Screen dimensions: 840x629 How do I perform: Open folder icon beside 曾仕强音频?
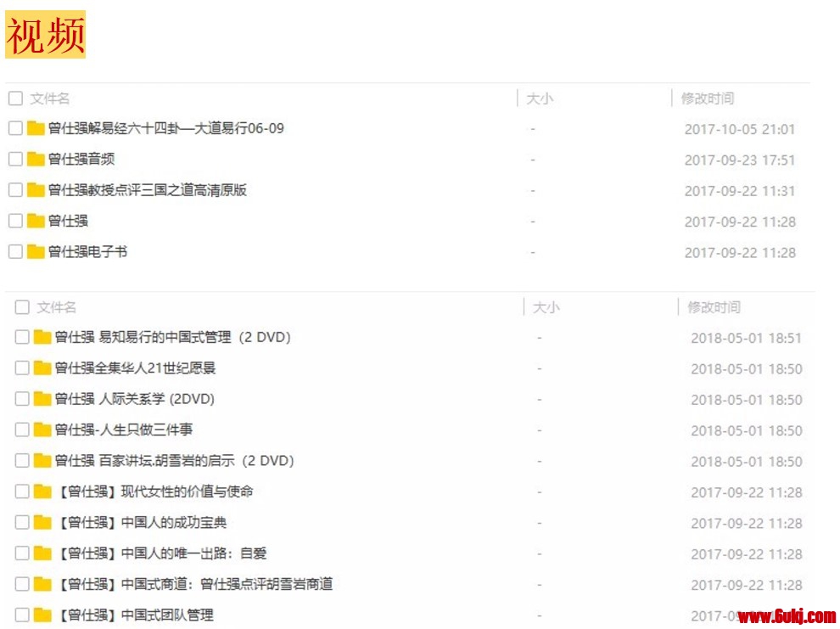tap(36, 159)
